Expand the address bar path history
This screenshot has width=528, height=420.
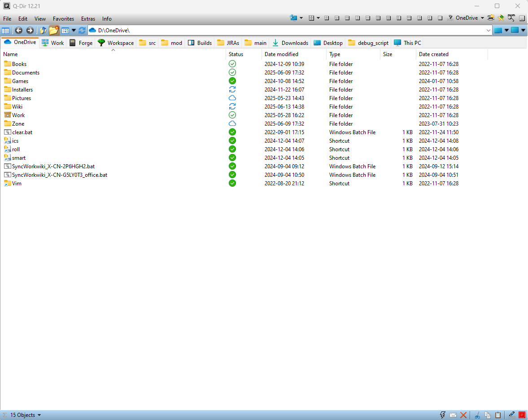489,31
